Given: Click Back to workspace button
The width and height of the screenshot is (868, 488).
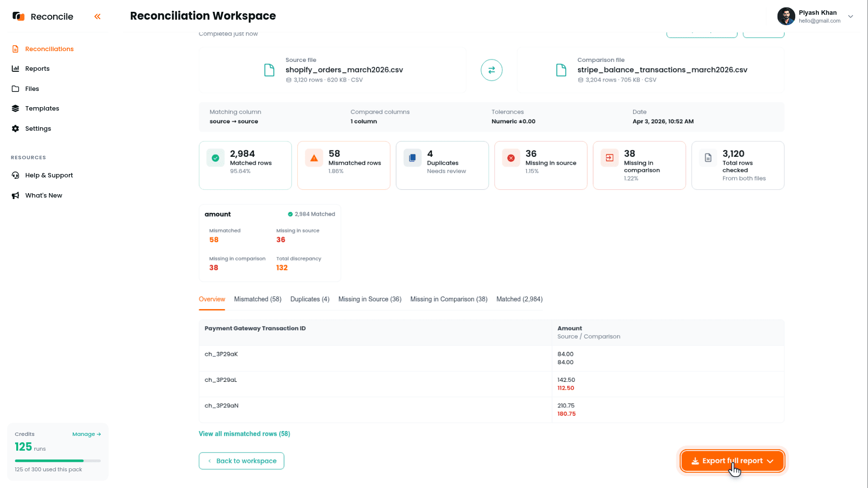Looking at the screenshot, I should pos(241,461).
